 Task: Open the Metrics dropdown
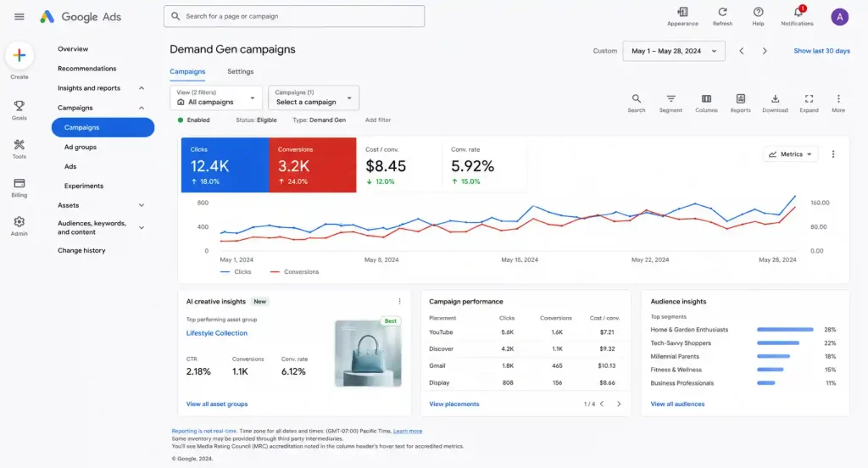(790, 154)
